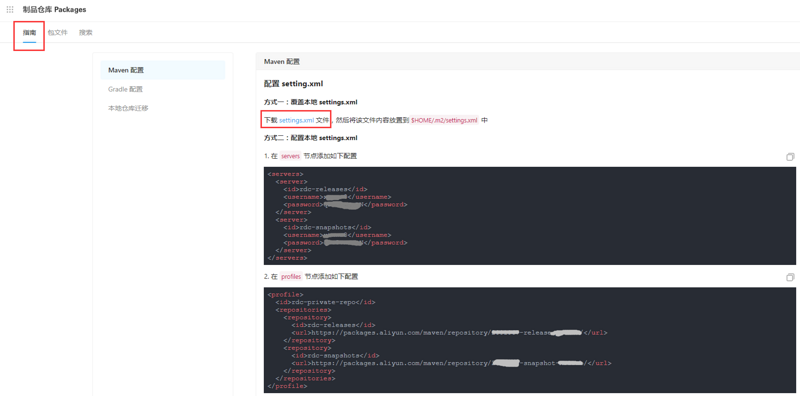
Task: Click the rdc-snapshots id in the servers block
Action: point(327,228)
